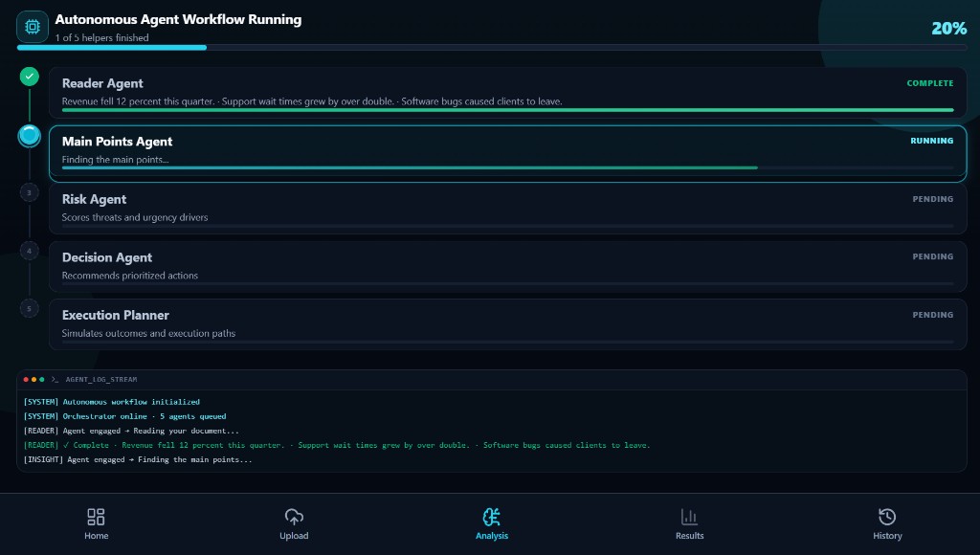
Task: Click the Risk Agent empty progress bar
Action: coord(507,226)
